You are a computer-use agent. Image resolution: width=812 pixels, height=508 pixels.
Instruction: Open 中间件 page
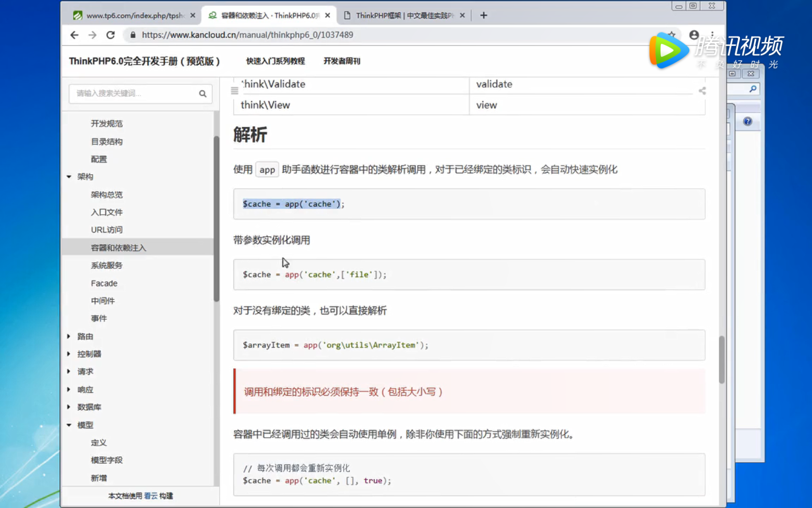click(x=103, y=301)
